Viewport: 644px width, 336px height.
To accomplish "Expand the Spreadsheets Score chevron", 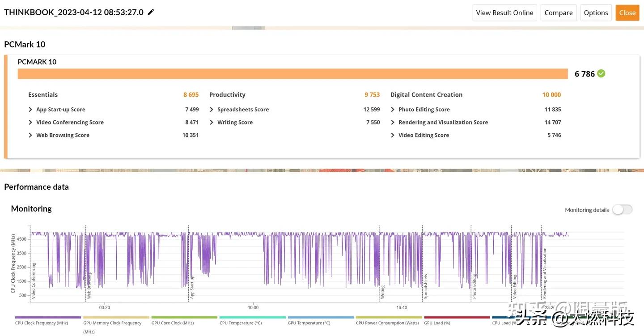I will point(212,110).
